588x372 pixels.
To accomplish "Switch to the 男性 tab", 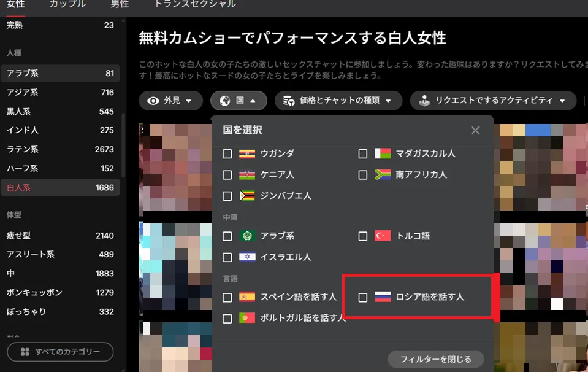I will [120, 4].
